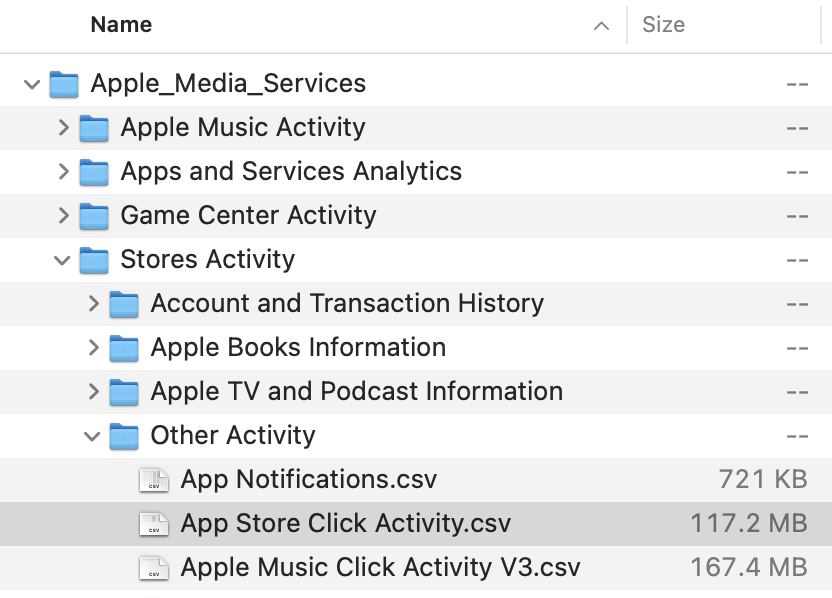Expand Account and Transaction History folder
The width and height of the screenshot is (832, 598).
pyautogui.click(x=94, y=304)
